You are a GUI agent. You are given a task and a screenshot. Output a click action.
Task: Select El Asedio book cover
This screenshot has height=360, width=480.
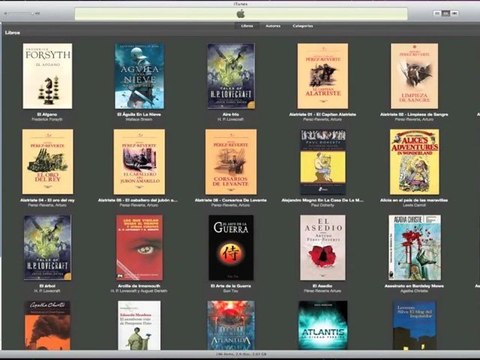(323, 247)
